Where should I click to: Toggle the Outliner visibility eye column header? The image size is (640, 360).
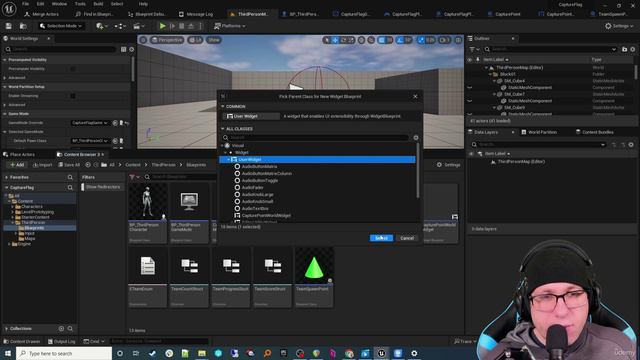(x=470, y=60)
